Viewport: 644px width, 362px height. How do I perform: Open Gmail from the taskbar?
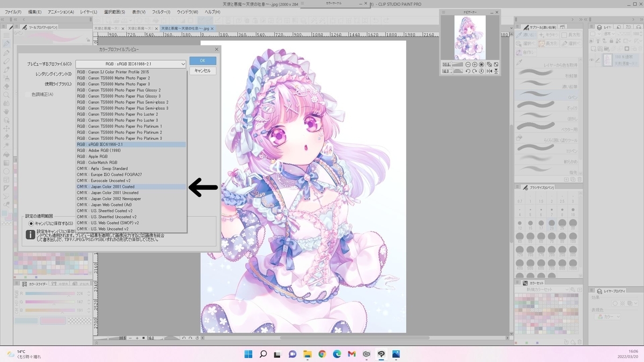352,354
